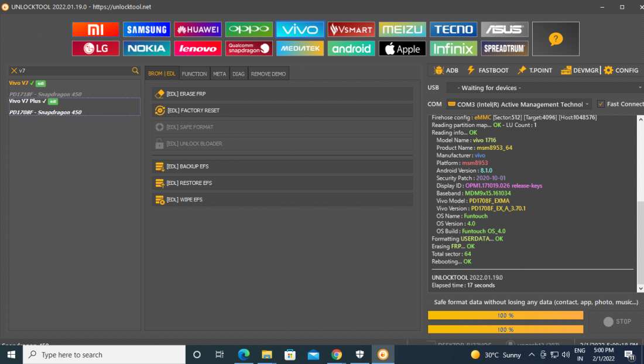Open the CONFIG settings

point(621,70)
